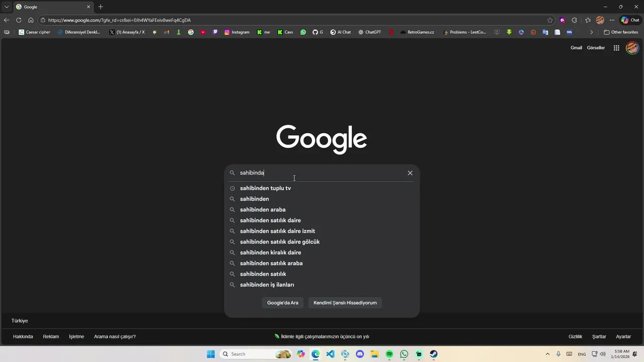The width and height of the screenshot is (644, 362).
Task: Open the Favorites hub icon
Action: coord(588,20)
